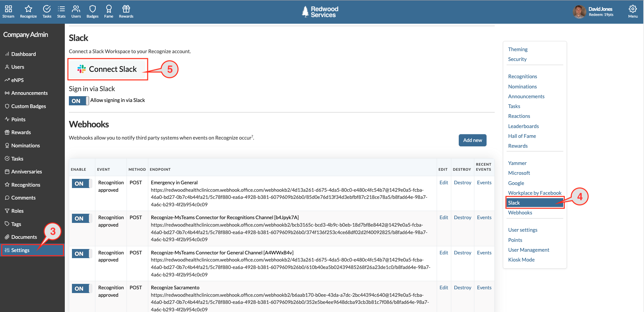Jump to Yammer settings link
This screenshot has width=644, height=312.
(517, 163)
